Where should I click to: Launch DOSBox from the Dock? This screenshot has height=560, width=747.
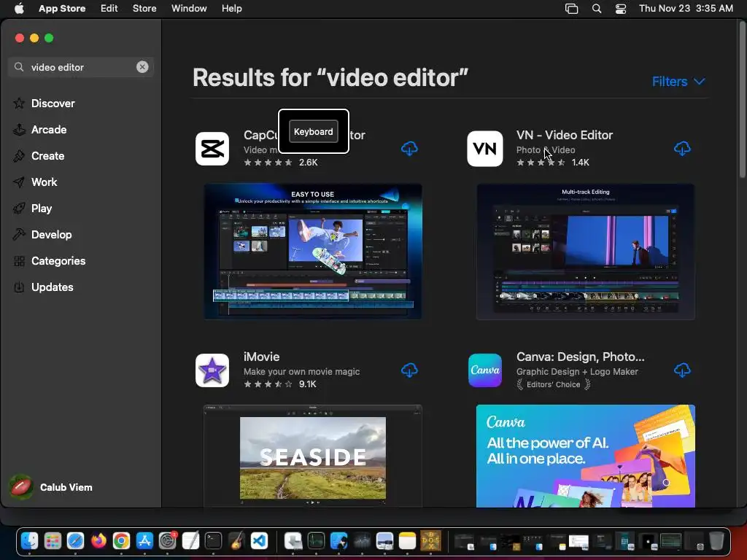tap(430, 541)
